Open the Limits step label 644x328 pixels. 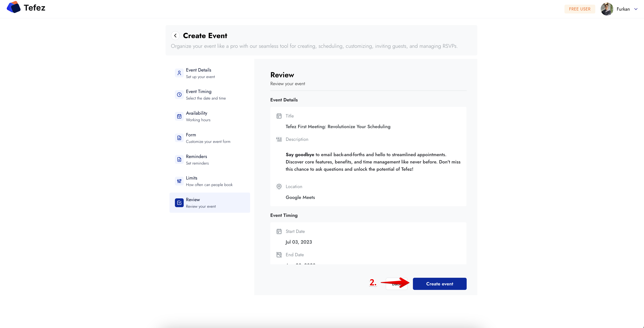coord(192,178)
